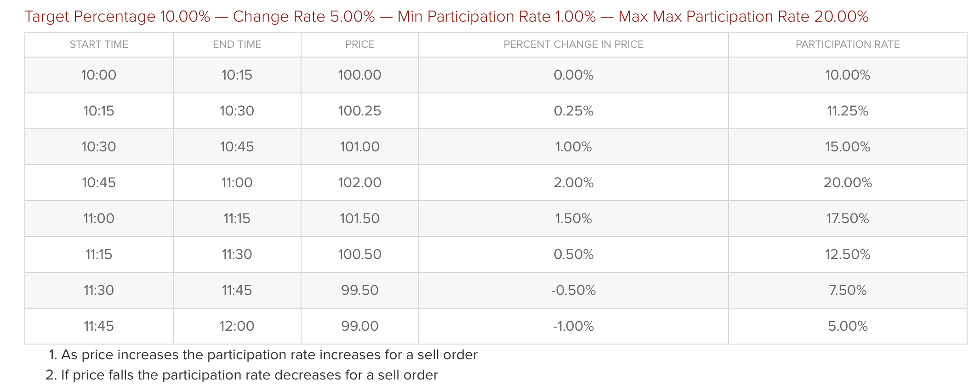
Task: Select the 12:00 end time cell
Action: (237, 326)
